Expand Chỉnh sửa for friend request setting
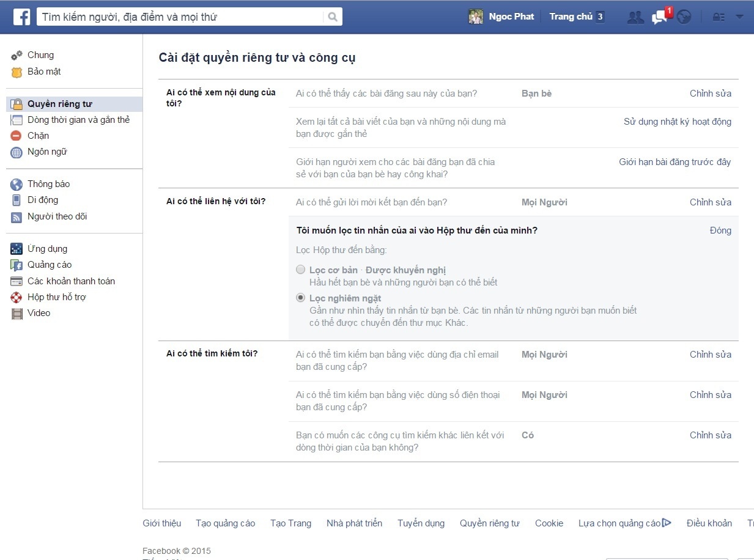 [x=710, y=202]
